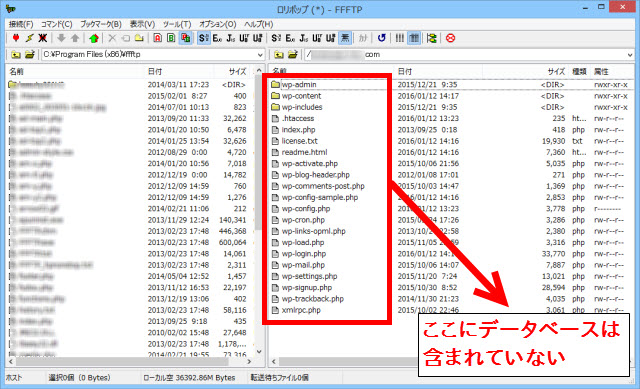Click the wp-content folder icon
640x389 pixels.
pyautogui.click(x=276, y=96)
